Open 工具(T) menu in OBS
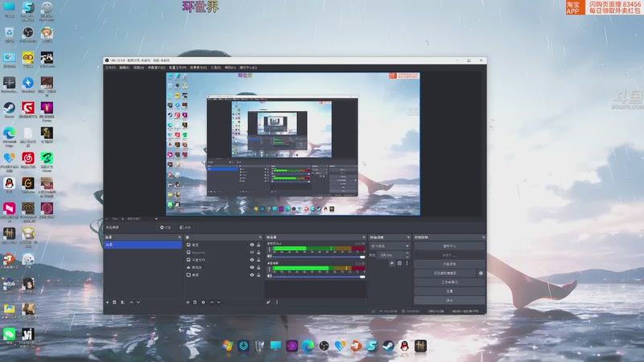This screenshot has width=644, height=362. click(216, 68)
